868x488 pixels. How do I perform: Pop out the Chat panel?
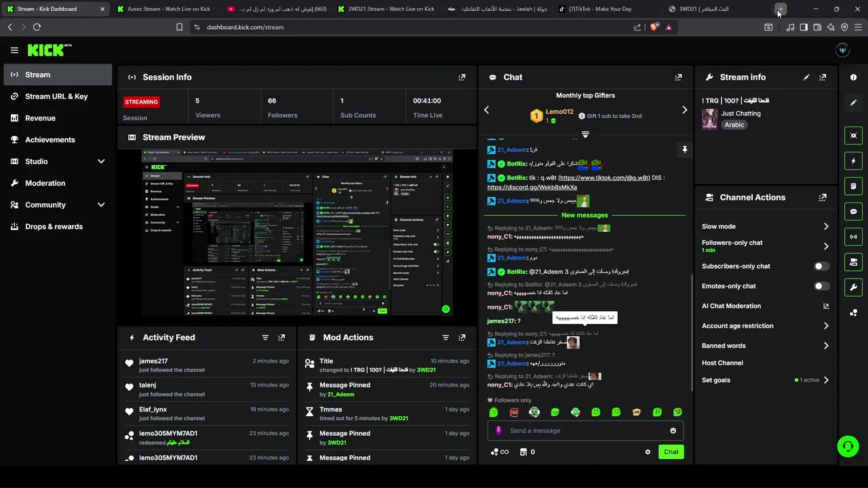(678, 77)
